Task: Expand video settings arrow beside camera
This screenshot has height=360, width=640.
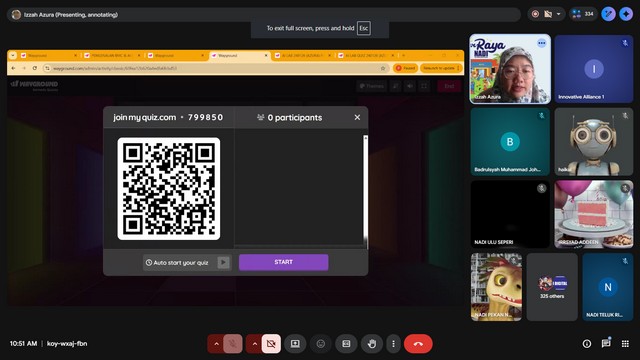Action: click(x=254, y=344)
